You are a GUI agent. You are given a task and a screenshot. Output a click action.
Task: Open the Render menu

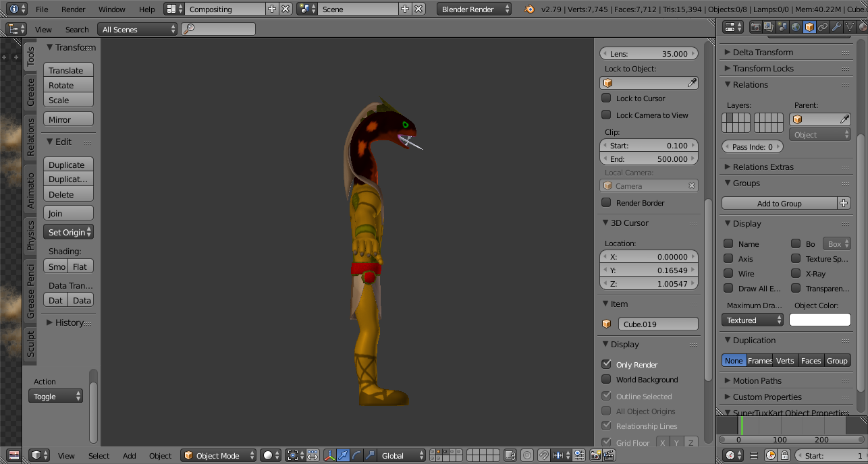pyautogui.click(x=74, y=9)
